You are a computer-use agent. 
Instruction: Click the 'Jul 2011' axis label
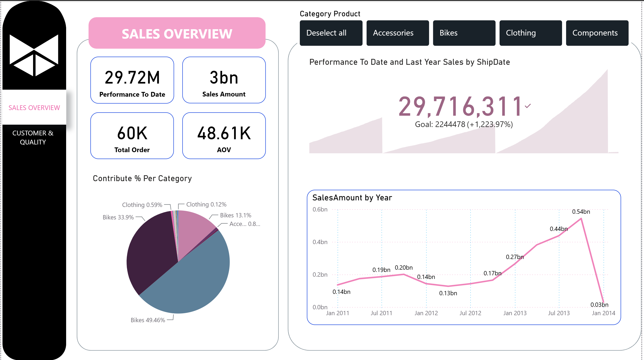(x=381, y=313)
